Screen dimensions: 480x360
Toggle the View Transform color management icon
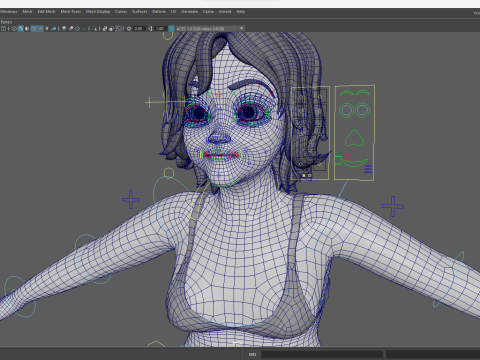pos(171,29)
